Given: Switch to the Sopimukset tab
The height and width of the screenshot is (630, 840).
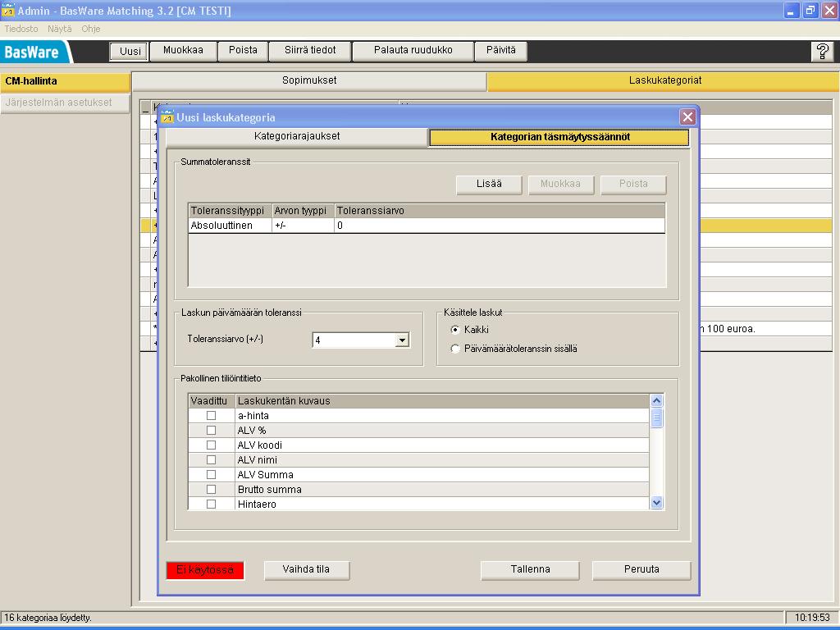Looking at the screenshot, I should coord(309,81).
